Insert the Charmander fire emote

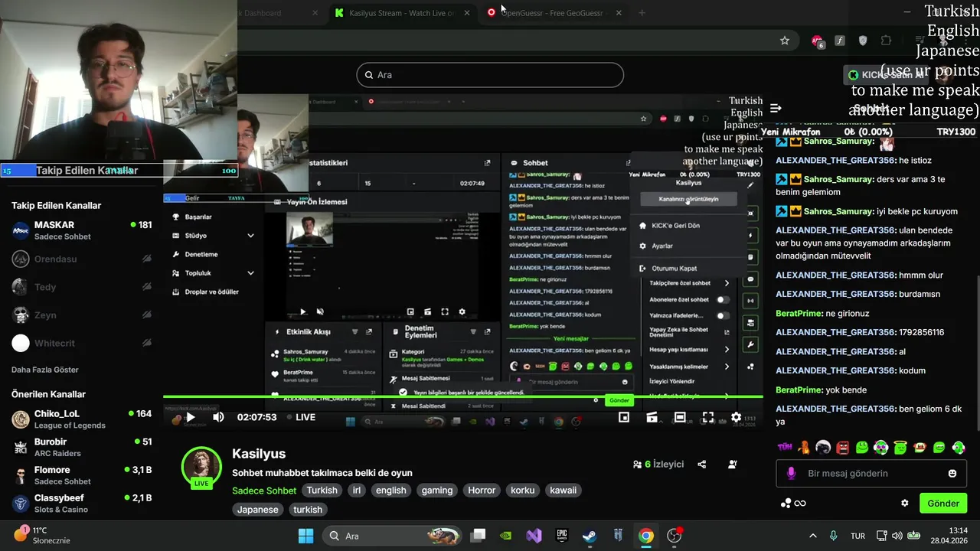[804, 447]
